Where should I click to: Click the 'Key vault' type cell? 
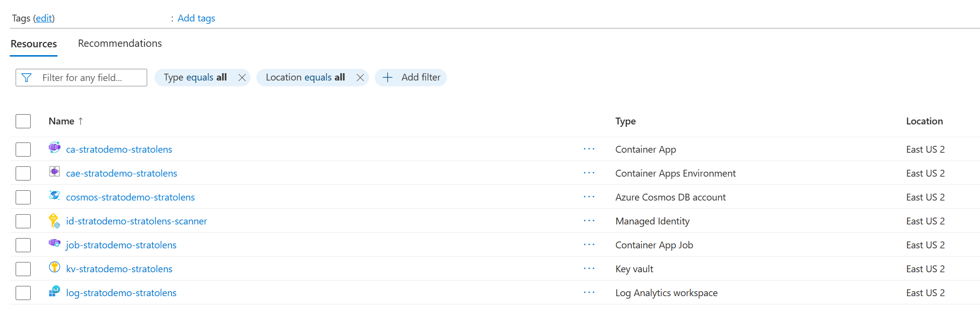(634, 269)
